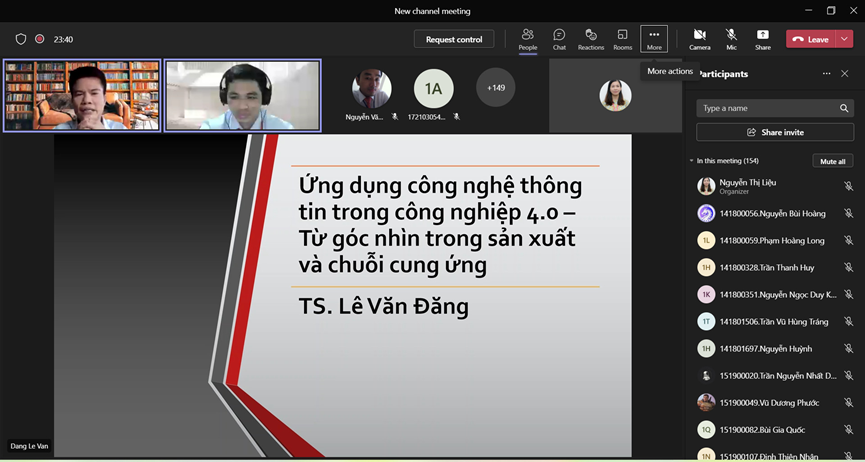Viewport: 865px width, 462px height.
Task: Open the Reactions menu
Action: pos(591,39)
